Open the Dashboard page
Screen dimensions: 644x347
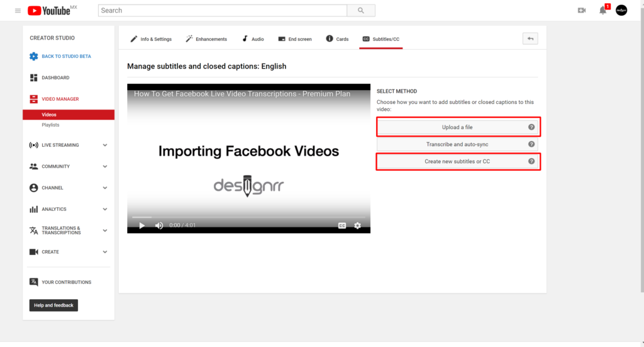point(55,77)
